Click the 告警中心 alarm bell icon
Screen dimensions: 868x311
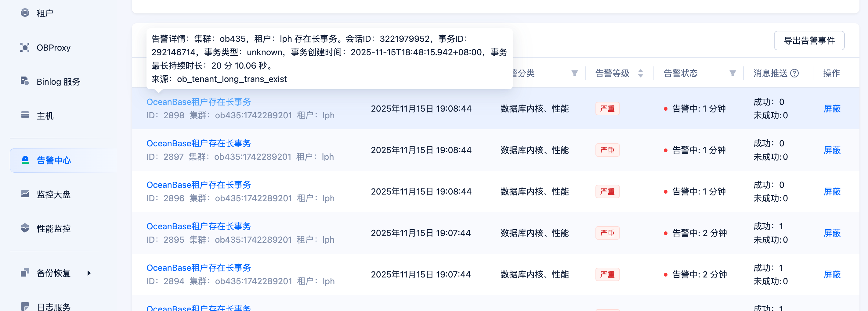click(x=25, y=160)
